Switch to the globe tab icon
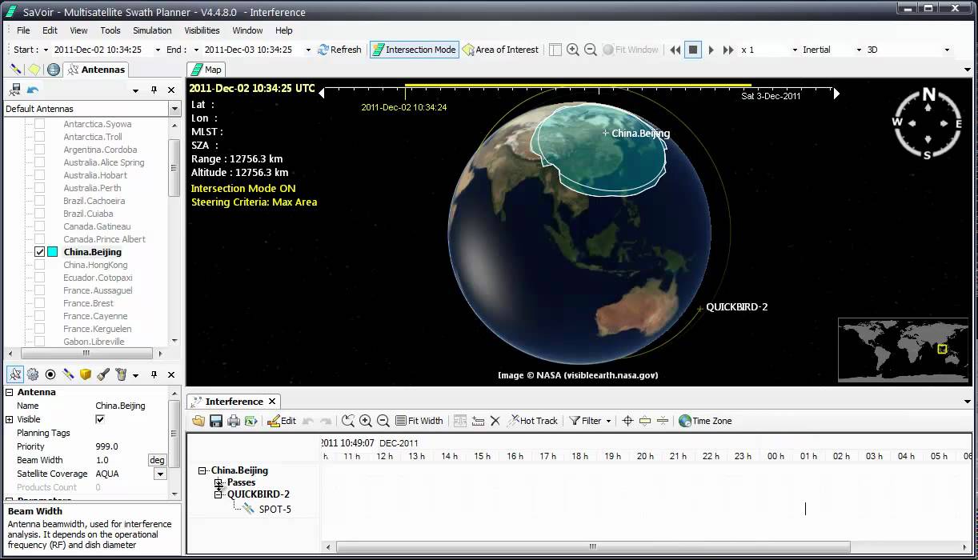 point(54,70)
